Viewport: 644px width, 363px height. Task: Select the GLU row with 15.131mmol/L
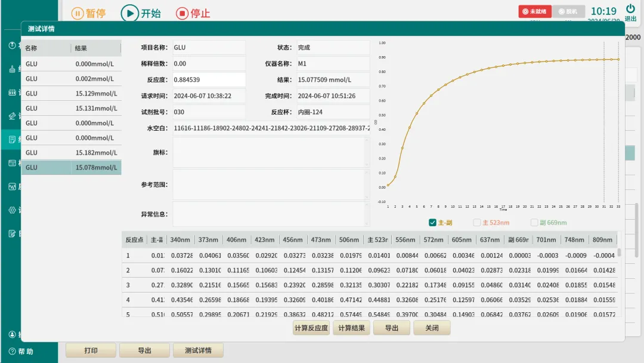coord(72,109)
